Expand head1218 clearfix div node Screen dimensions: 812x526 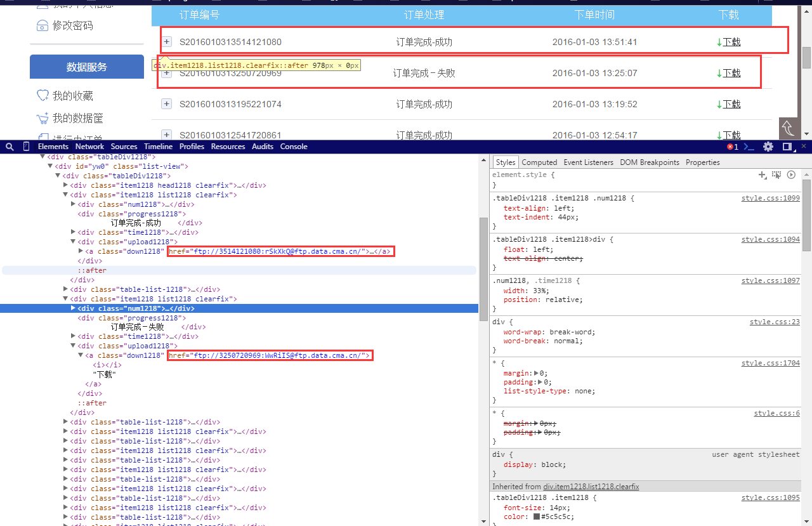[x=66, y=185]
